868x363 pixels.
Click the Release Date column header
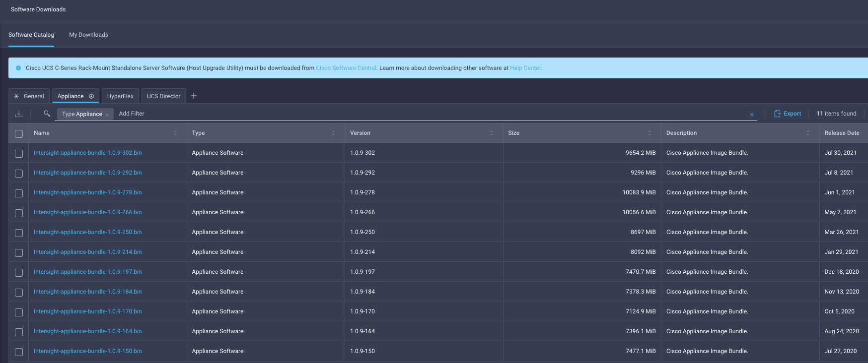[x=842, y=133]
